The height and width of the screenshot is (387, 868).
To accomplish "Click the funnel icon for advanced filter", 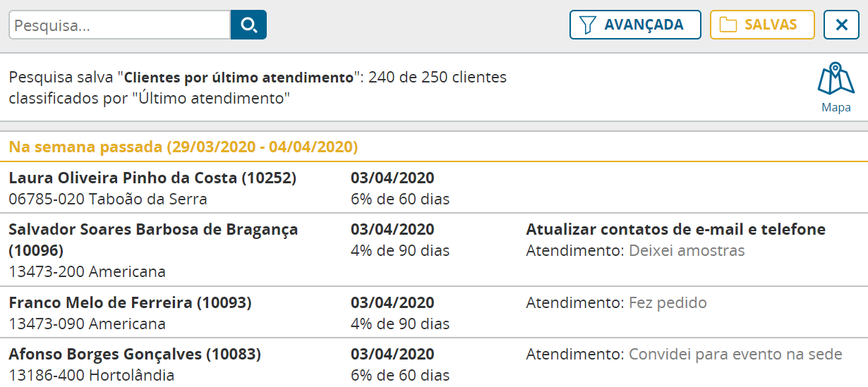I will pos(587,25).
